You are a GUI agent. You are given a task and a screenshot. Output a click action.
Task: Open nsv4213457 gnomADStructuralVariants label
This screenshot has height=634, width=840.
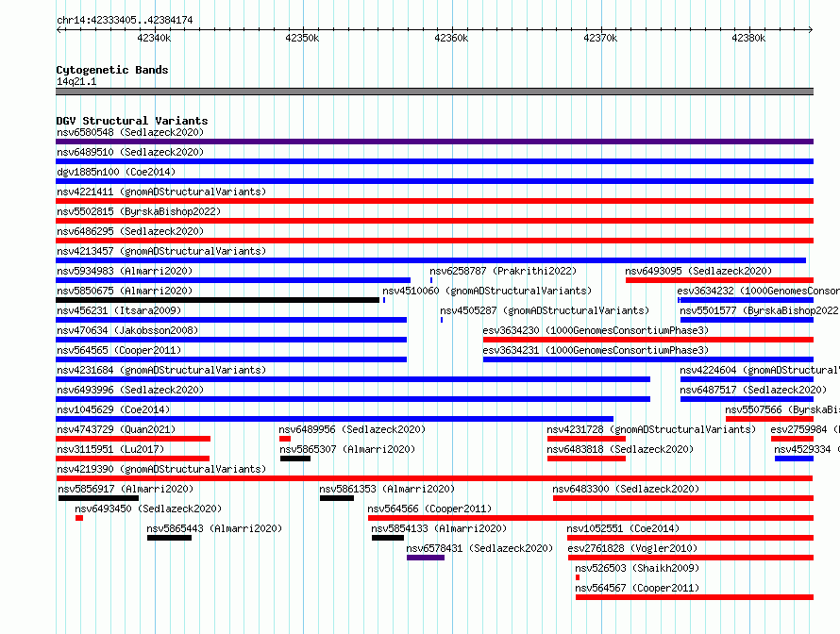[161, 251]
